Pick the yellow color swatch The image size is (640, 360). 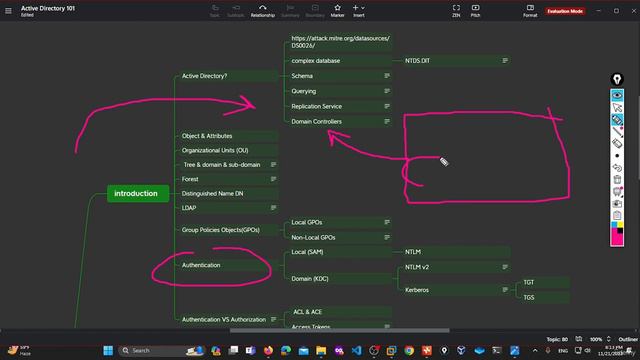pyautogui.click(x=620, y=225)
